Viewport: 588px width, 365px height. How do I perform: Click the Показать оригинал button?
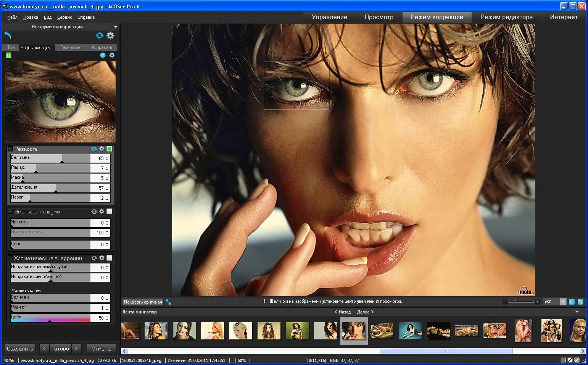(143, 302)
